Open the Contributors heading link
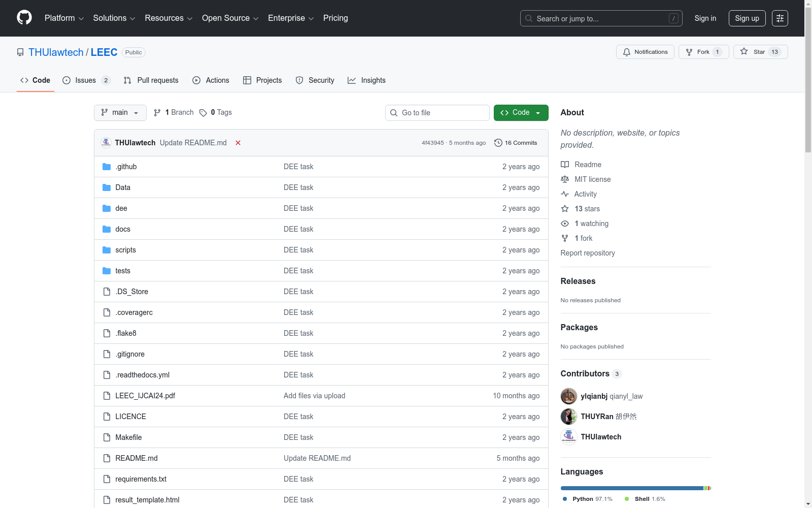This screenshot has width=812, height=508. 591,373
